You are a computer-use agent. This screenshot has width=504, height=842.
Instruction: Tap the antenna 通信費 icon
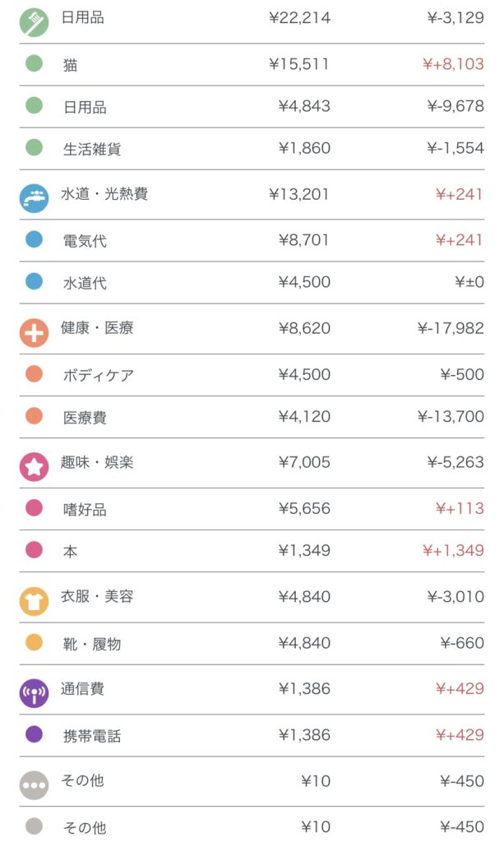coord(34,692)
